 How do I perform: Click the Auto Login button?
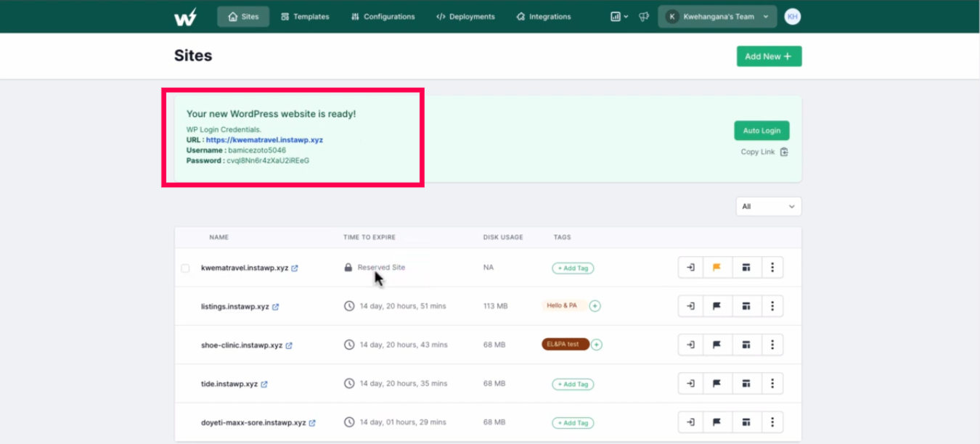[x=761, y=131]
